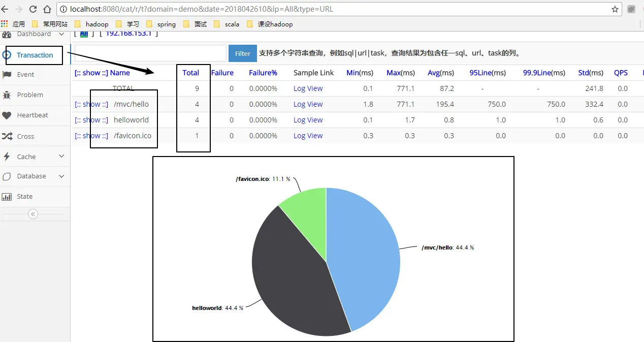Open the 面试 bookmark folder
This screenshot has width=644, height=342.
tap(195, 24)
